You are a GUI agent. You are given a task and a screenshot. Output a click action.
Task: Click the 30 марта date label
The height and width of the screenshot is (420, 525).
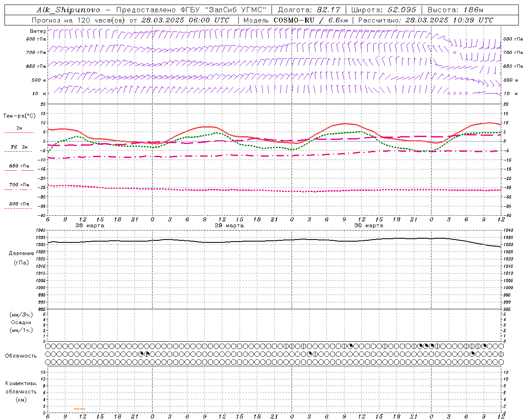pos(369,226)
